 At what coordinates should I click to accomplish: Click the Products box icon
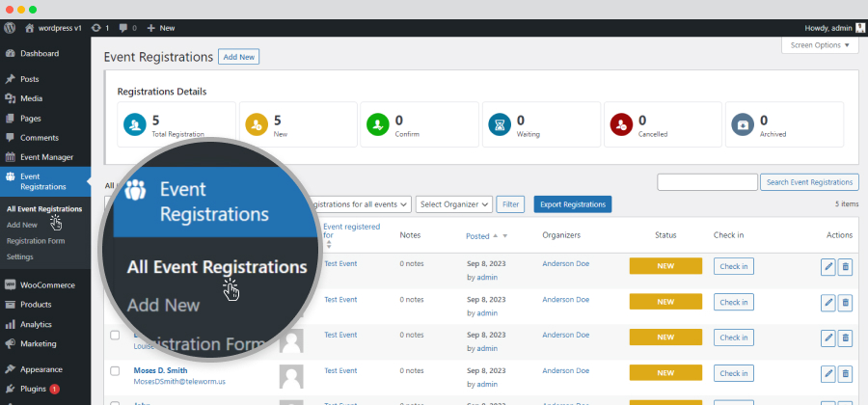[x=10, y=305]
